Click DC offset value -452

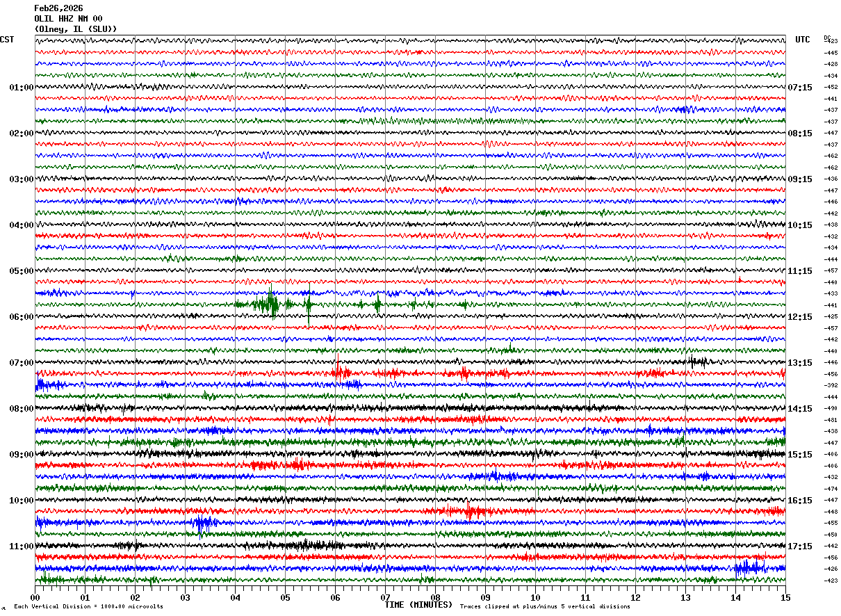point(831,87)
